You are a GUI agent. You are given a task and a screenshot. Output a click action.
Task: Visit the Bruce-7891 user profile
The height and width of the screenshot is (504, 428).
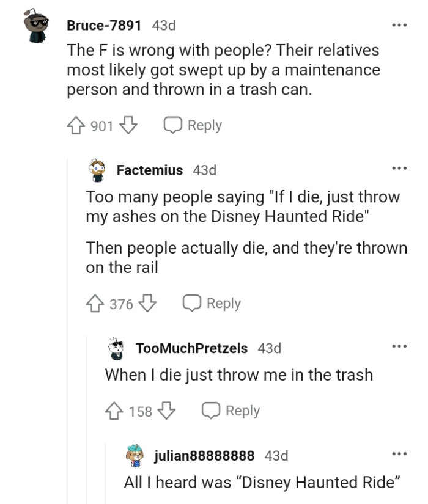click(104, 26)
